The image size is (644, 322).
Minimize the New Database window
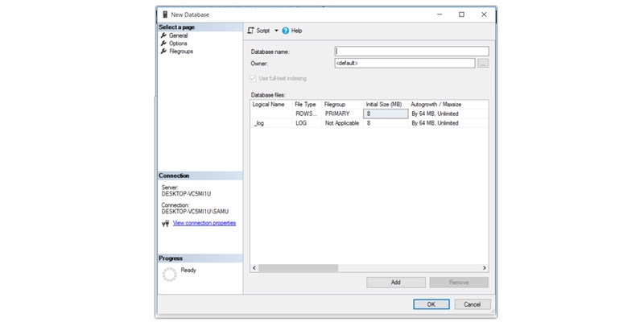pyautogui.click(x=440, y=14)
